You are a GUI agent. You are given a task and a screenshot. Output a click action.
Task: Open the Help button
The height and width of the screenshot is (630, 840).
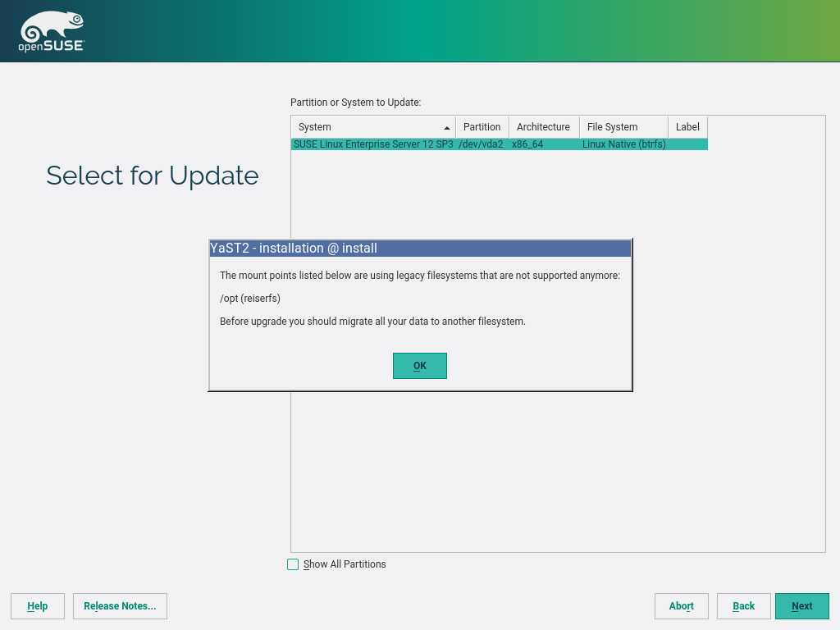point(38,606)
